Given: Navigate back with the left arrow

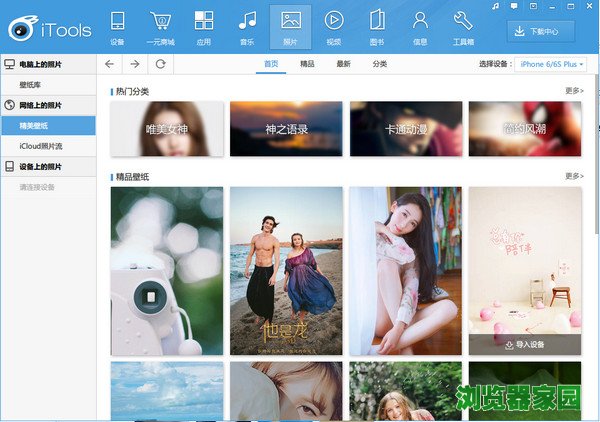Looking at the screenshot, I should coord(110,64).
